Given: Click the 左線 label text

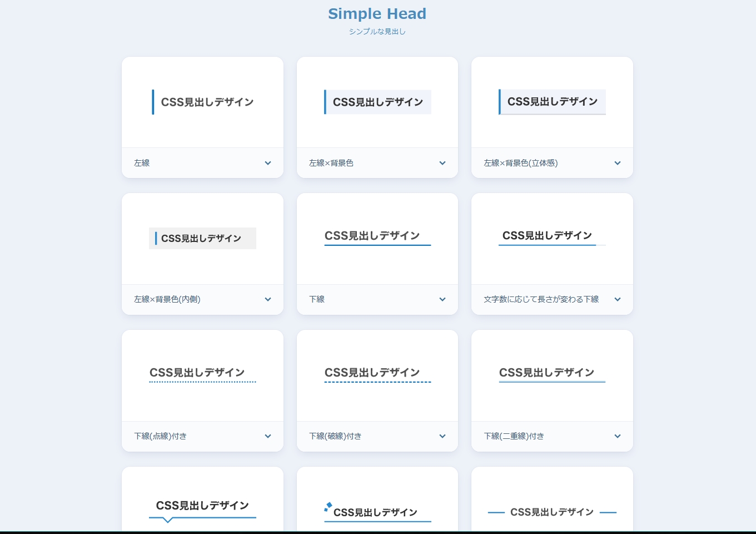Looking at the screenshot, I should [142, 163].
